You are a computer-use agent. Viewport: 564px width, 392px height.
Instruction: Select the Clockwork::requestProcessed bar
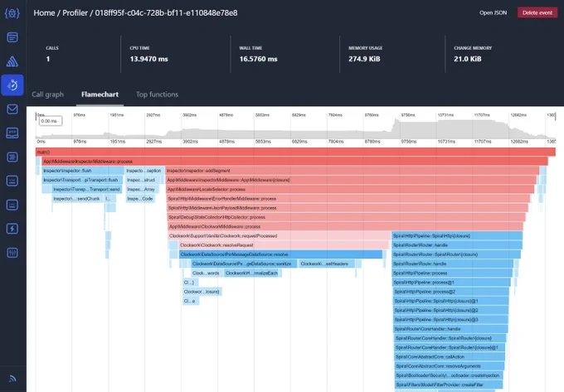point(280,236)
